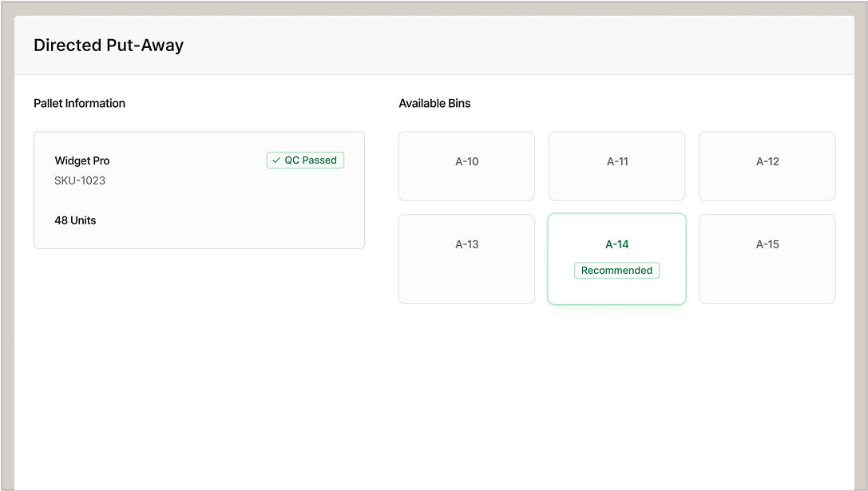Choose bin A-15
This screenshot has width=868, height=491.
[x=767, y=259]
